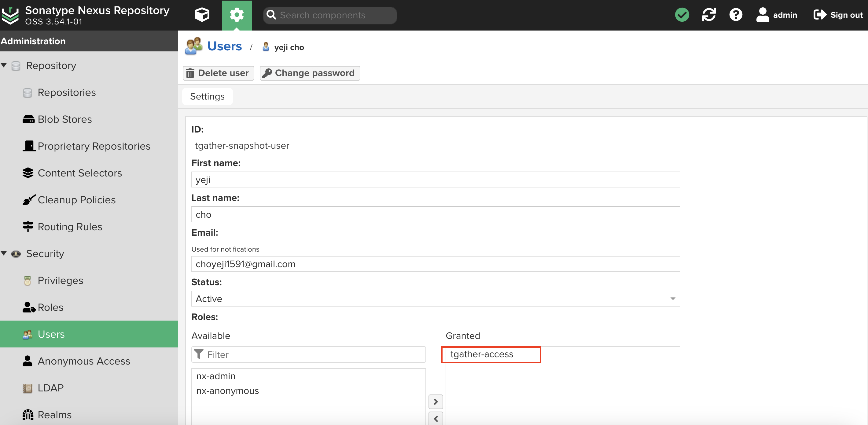Open Roles in sidebar

[50, 307]
